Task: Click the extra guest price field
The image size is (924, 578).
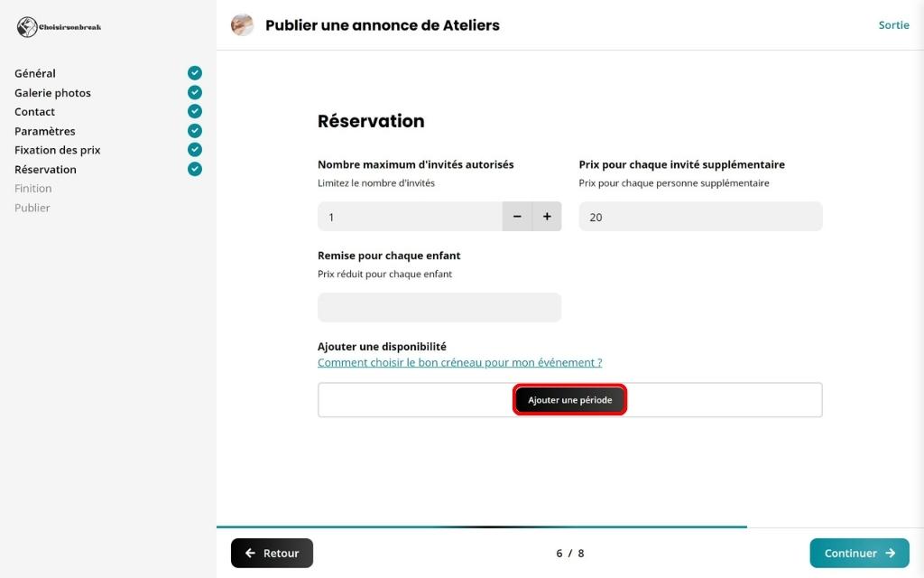Action: (x=700, y=217)
